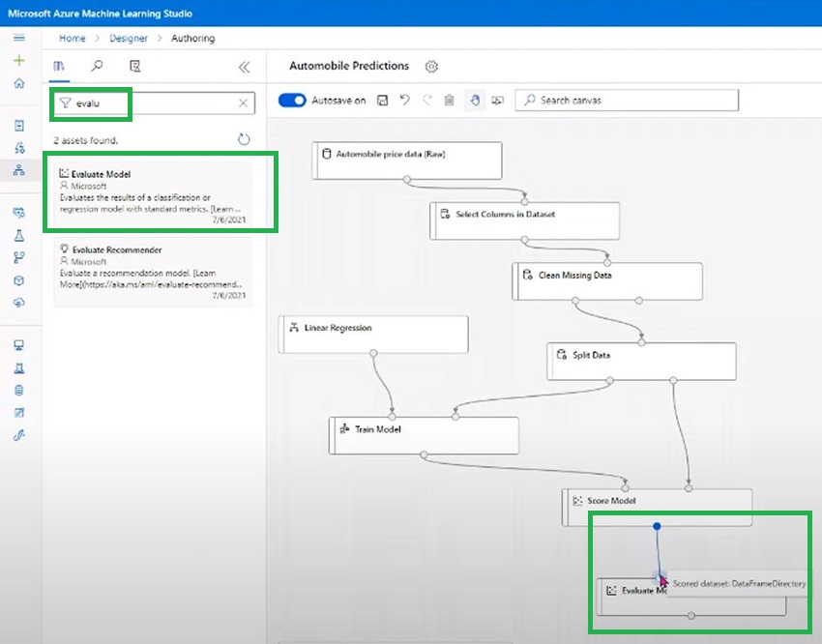Clear the asset filter text
Image resolution: width=822 pixels, height=644 pixels.
tap(244, 103)
